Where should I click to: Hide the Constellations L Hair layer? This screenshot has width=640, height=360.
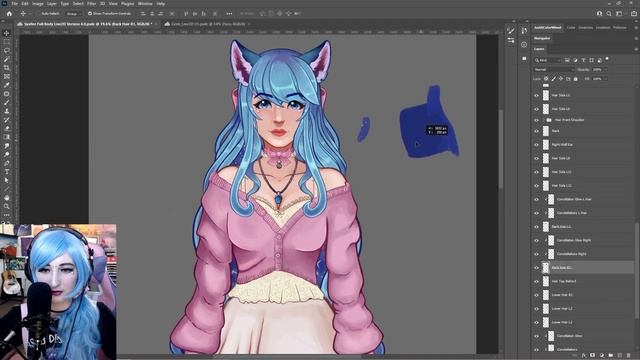tap(536, 213)
